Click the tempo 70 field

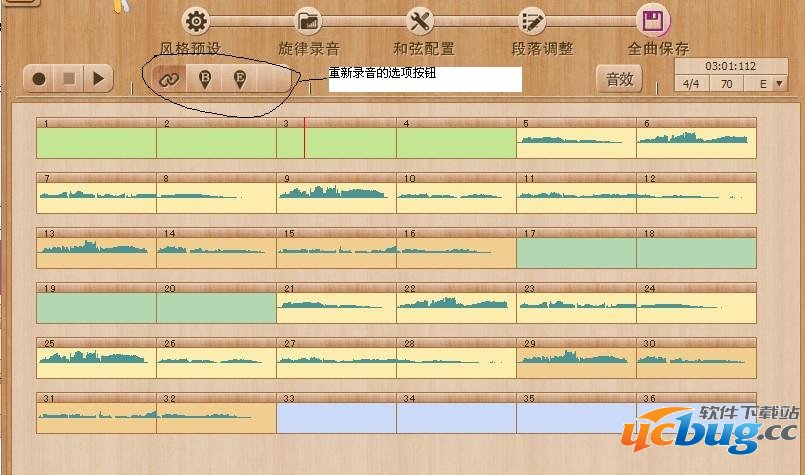pyautogui.click(x=726, y=84)
